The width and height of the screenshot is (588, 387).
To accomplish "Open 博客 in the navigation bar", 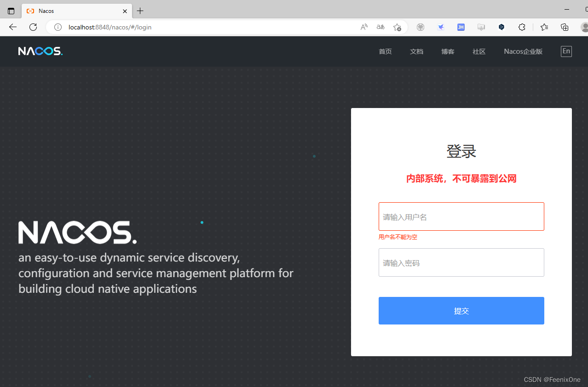I will (x=448, y=51).
